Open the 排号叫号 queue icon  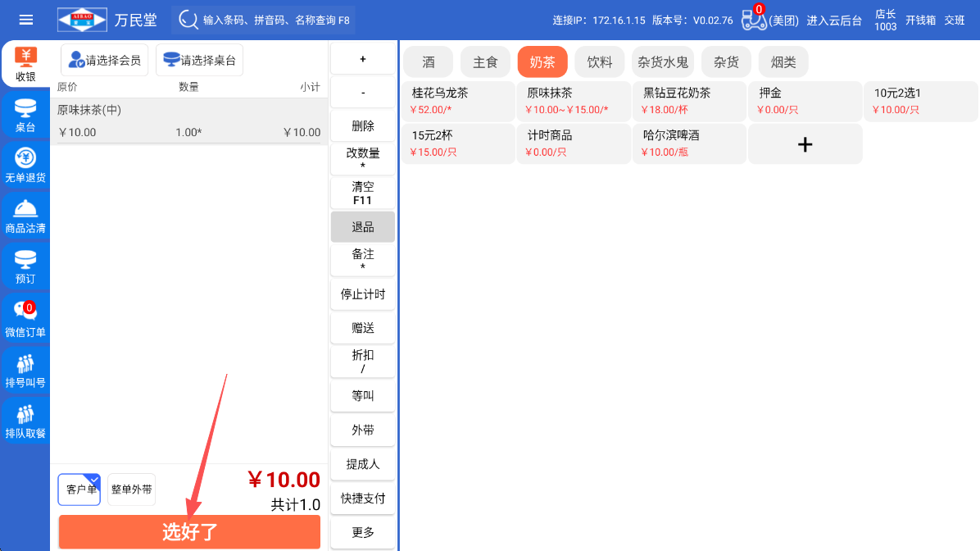(25, 371)
